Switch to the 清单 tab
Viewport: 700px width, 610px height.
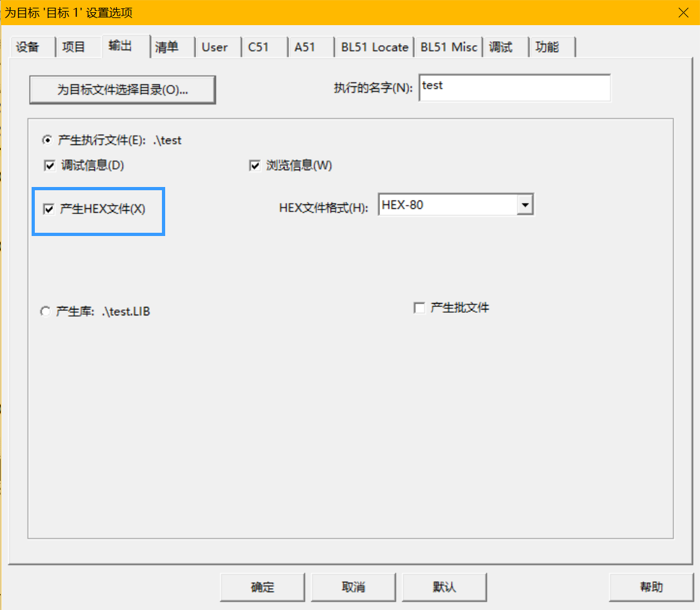pyautogui.click(x=166, y=47)
